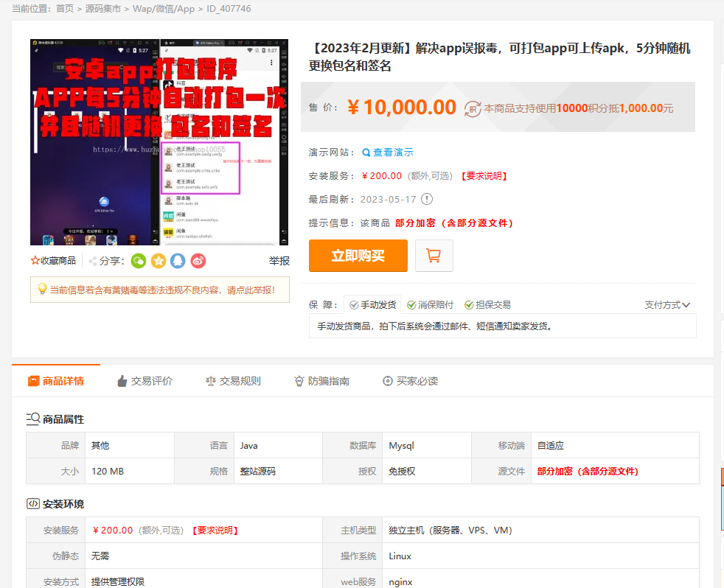Viewport: 724px width, 588px height.
Task: Click the 安装环境 code icon
Action: coord(32,503)
